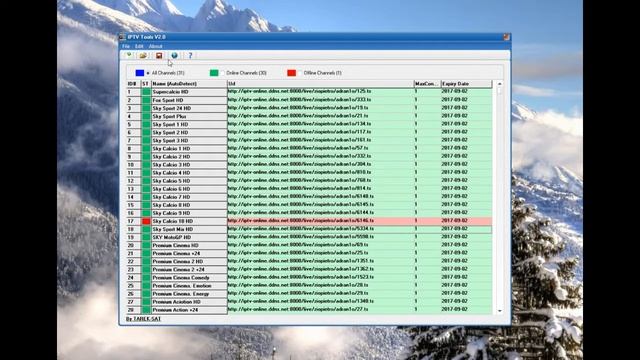This screenshot has height=360, width=640.
Task: Click the green status square for Fox Sport HD
Action: (146, 100)
